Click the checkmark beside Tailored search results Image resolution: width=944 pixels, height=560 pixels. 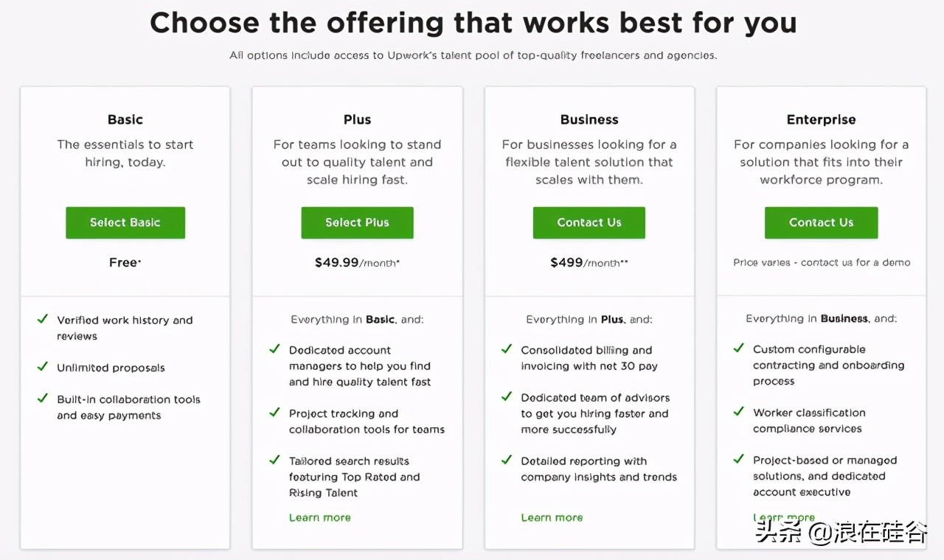tap(274, 461)
